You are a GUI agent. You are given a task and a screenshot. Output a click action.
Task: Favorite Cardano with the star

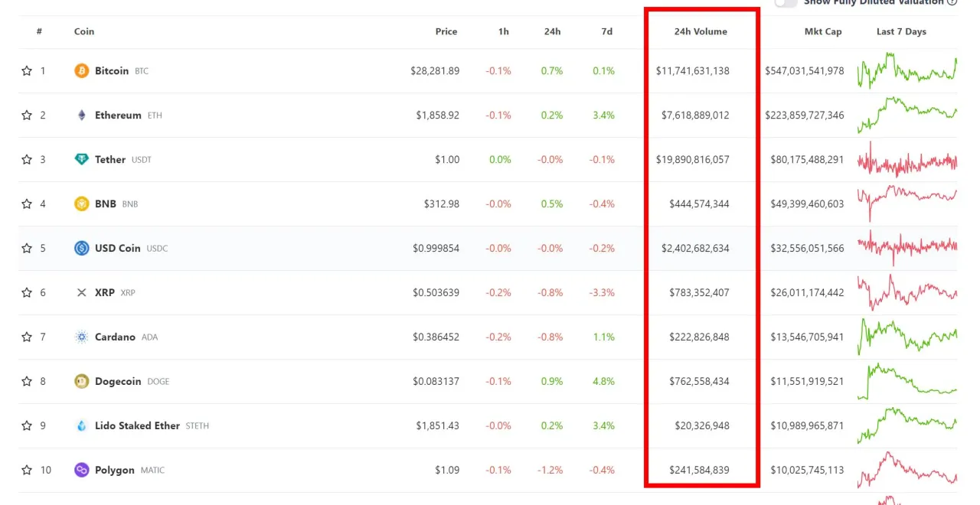point(27,337)
